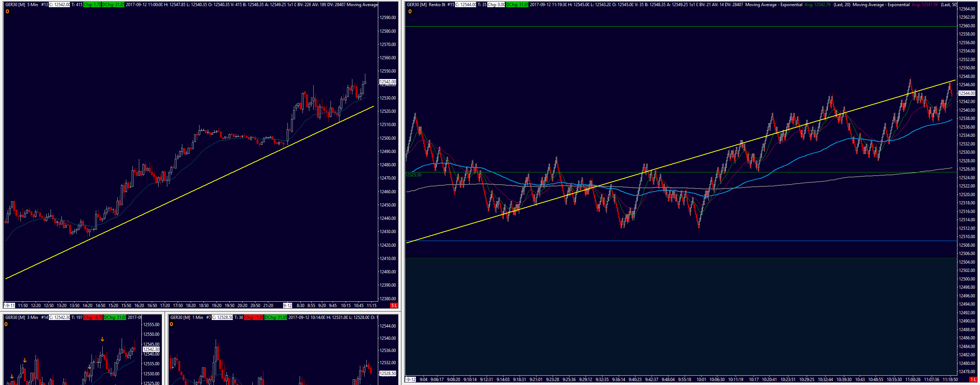980x385 pixels.
Task: Click the 14:20 time label on 5 Min axis
Action: point(88,305)
